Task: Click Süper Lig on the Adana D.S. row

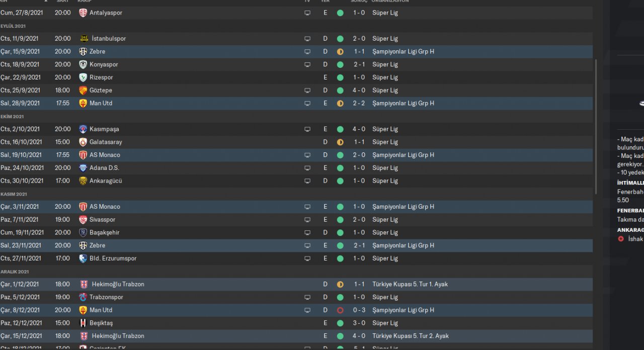Action: (x=385, y=168)
